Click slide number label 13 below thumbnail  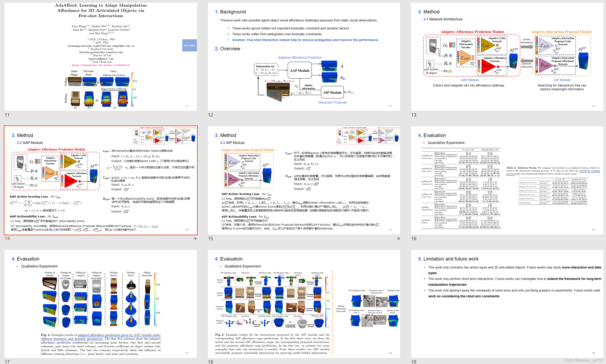pyautogui.click(x=414, y=115)
